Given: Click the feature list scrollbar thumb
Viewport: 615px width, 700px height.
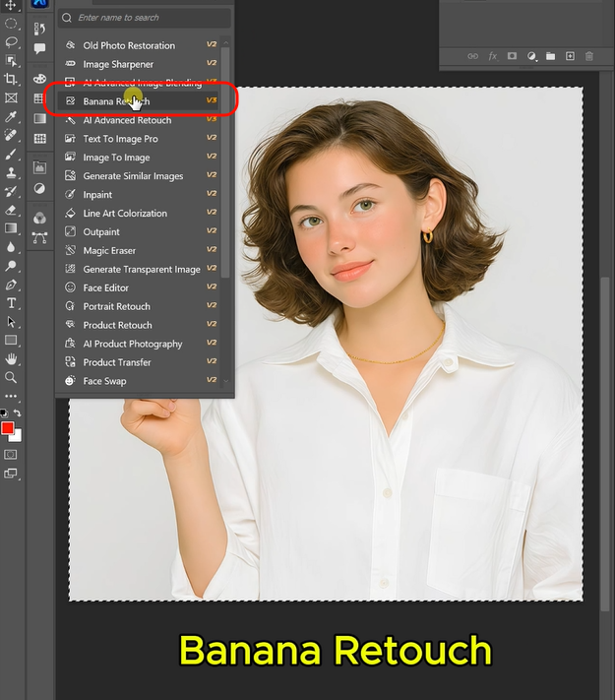Looking at the screenshot, I should pyautogui.click(x=225, y=163).
